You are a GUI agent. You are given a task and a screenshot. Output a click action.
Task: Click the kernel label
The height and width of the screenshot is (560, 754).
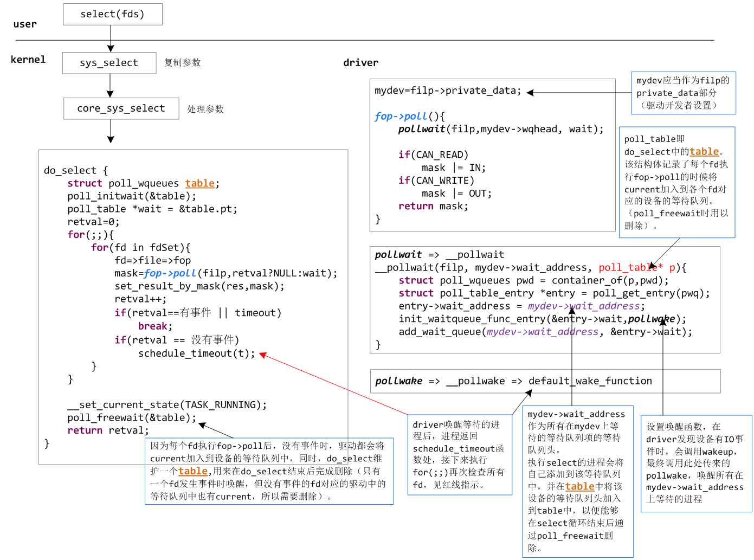pyautogui.click(x=28, y=60)
